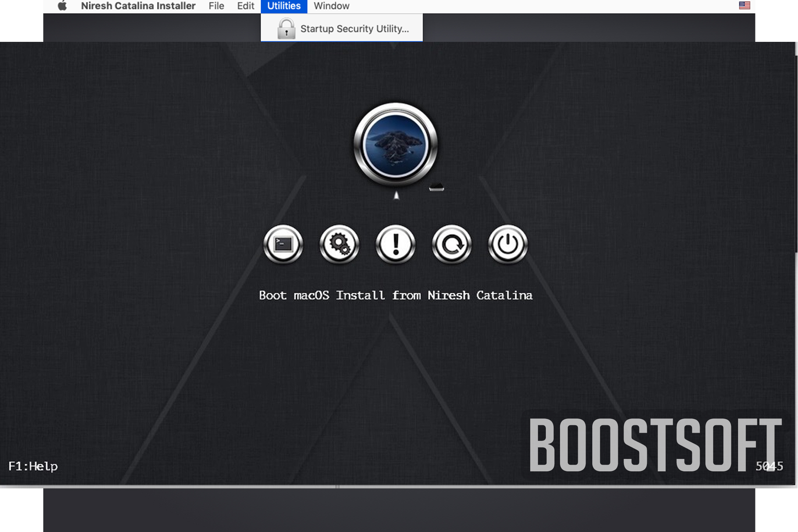
Task: Click the Restart circular arrow icon
Action: [x=451, y=244]
